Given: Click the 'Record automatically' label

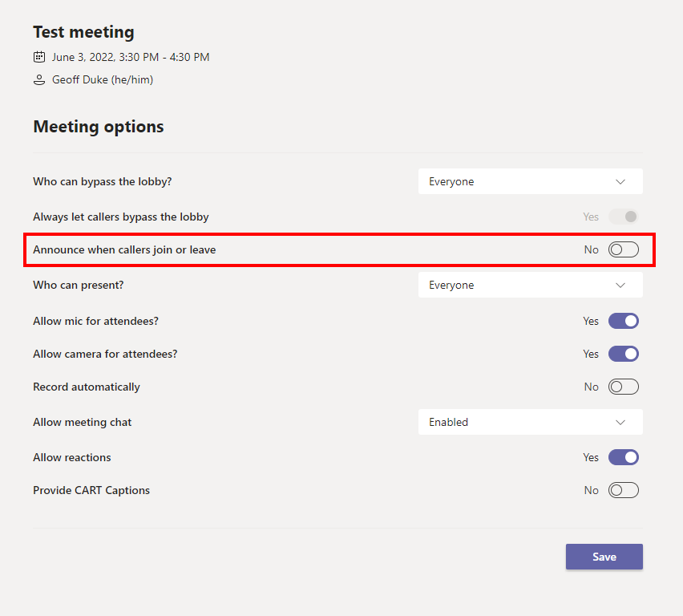Looking at the screenshot, I should tap(86, 387).
